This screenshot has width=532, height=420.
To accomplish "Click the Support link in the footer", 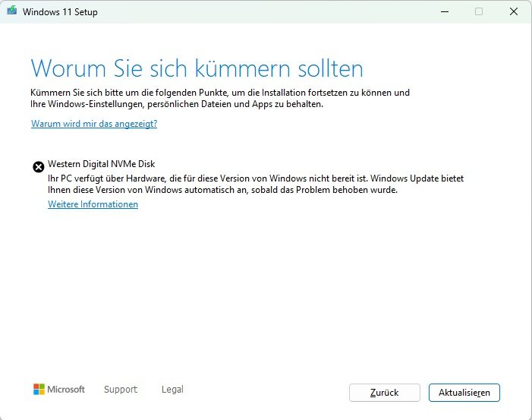I will click(x=121, y=390).
